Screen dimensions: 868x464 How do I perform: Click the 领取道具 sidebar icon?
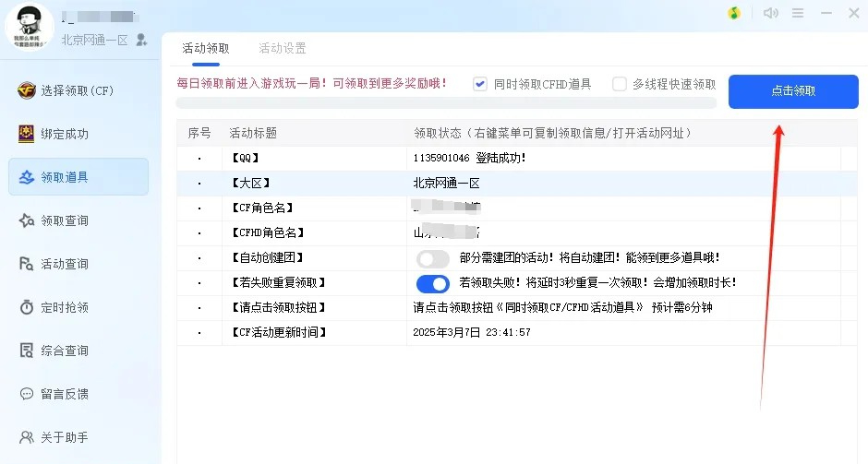pos(27,177)
